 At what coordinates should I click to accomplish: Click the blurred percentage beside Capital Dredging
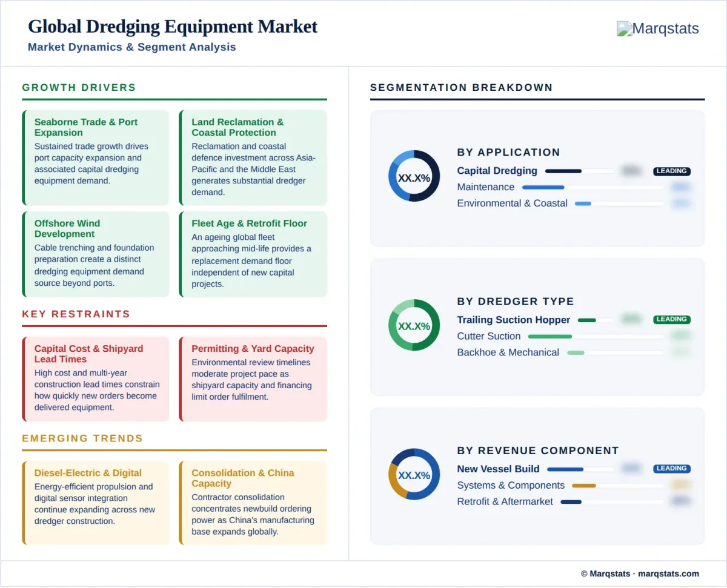click(x=632, y=171)
